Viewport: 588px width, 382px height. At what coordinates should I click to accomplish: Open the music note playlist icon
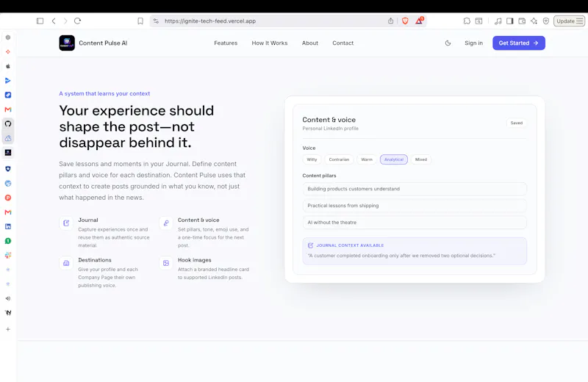point(498,21)
